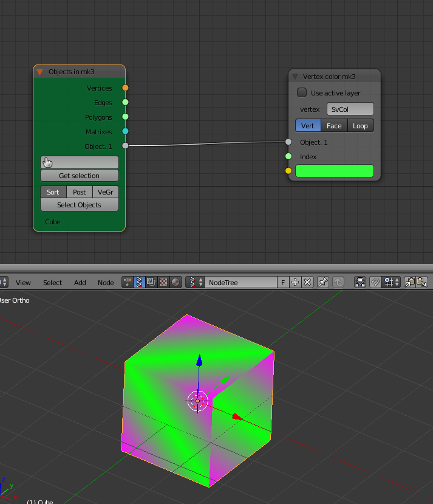Toggle the Sort option
The image size is (433, 504).
[53, 192]
